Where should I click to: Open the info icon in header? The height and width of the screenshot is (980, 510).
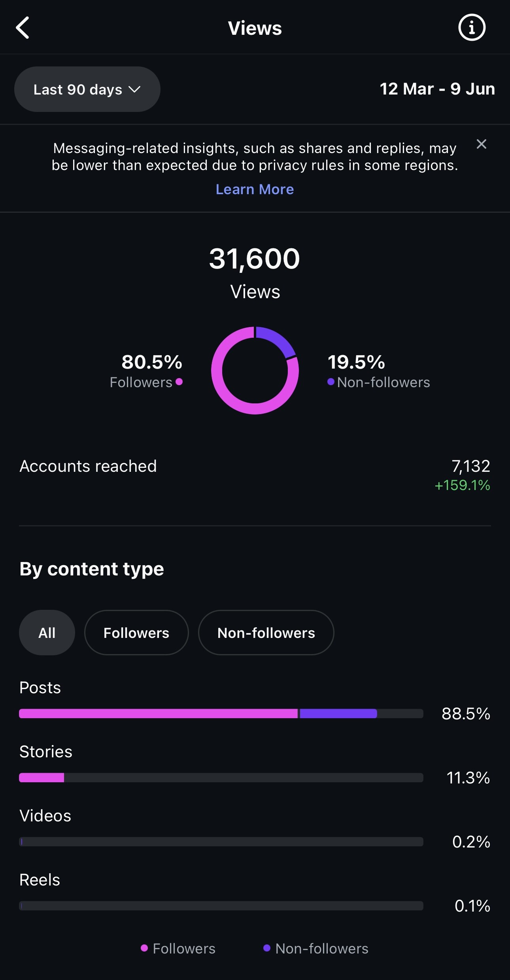(x=472, y=28)
